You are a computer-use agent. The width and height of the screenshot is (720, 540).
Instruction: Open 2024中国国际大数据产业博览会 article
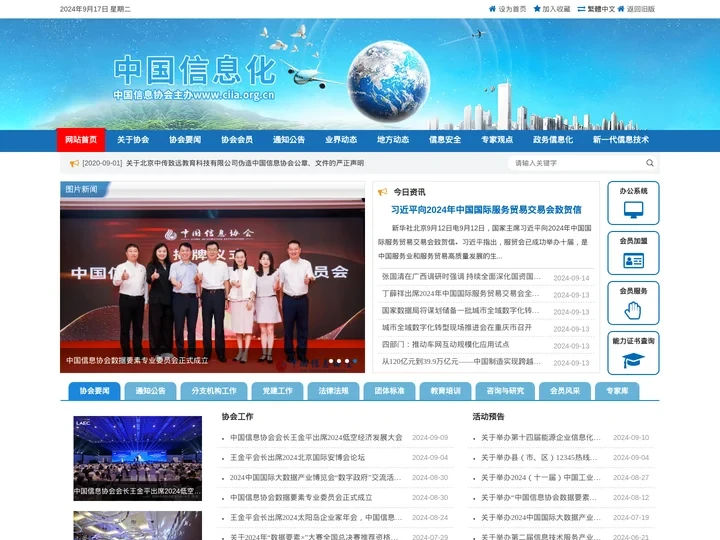click(x=315, y=478)
